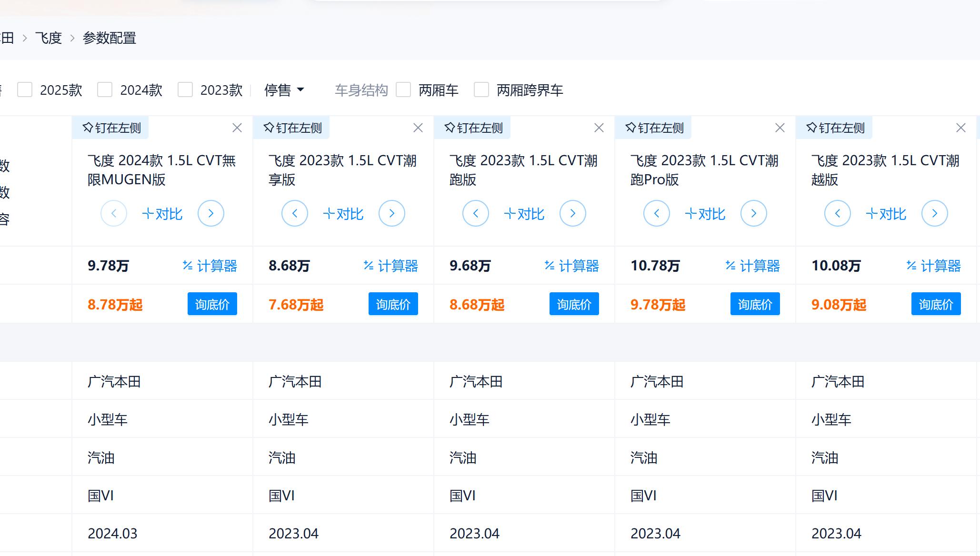Go to 飞度 via breadcrumb
Image resolution: width=980 pixels, height=556 pixels.
tap(48, 37)
